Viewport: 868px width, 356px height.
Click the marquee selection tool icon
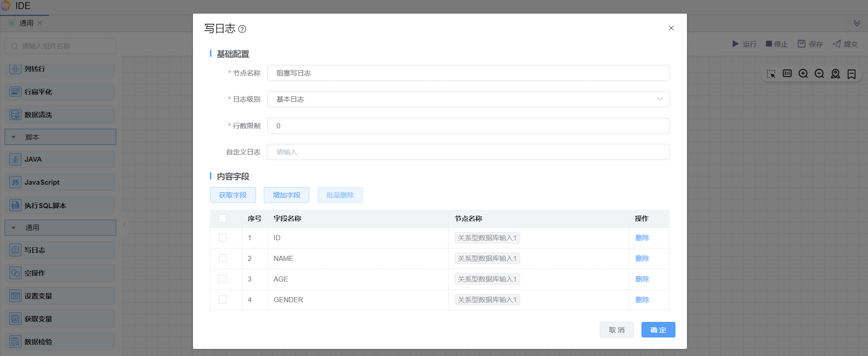[771, 74]
